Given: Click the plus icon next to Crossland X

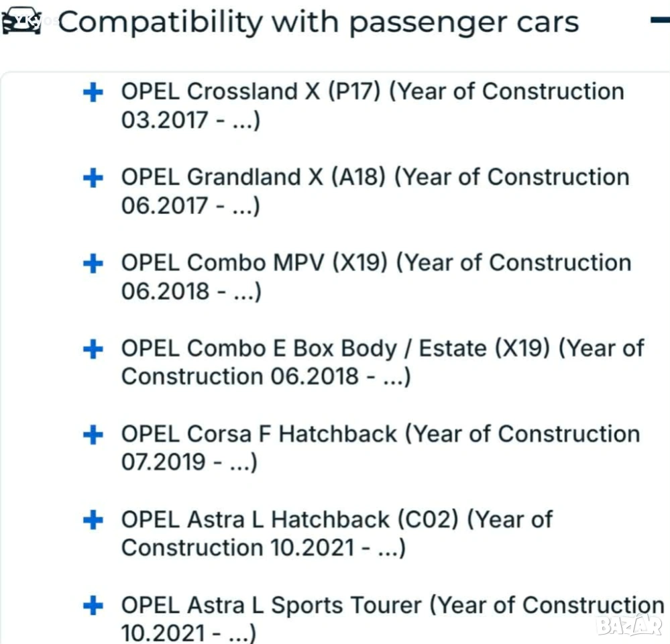Looking at the screenshot, I should 93,93.
